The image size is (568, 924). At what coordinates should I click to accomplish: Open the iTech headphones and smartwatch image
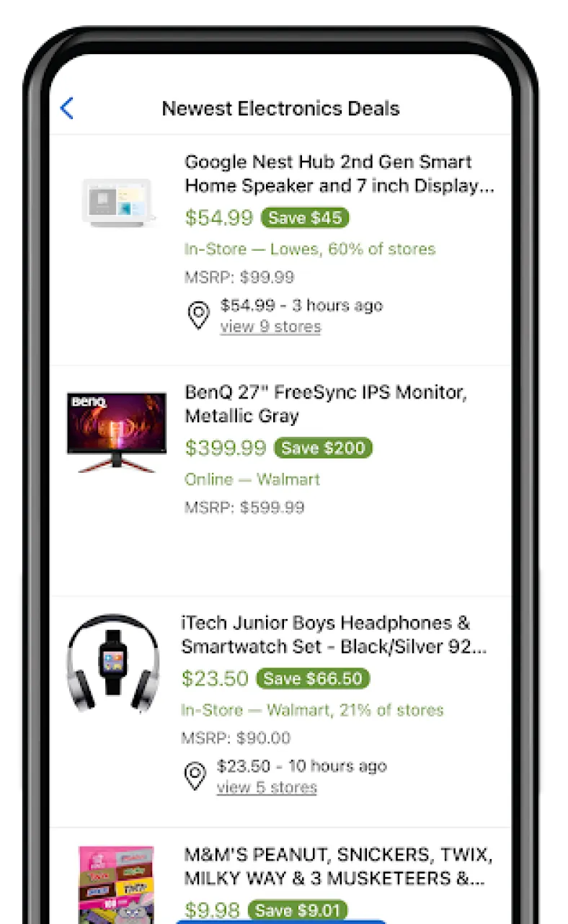114,663
